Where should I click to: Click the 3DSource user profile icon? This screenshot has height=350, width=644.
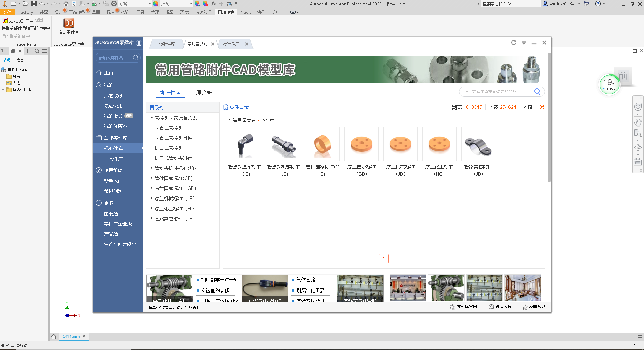(139, 43)
